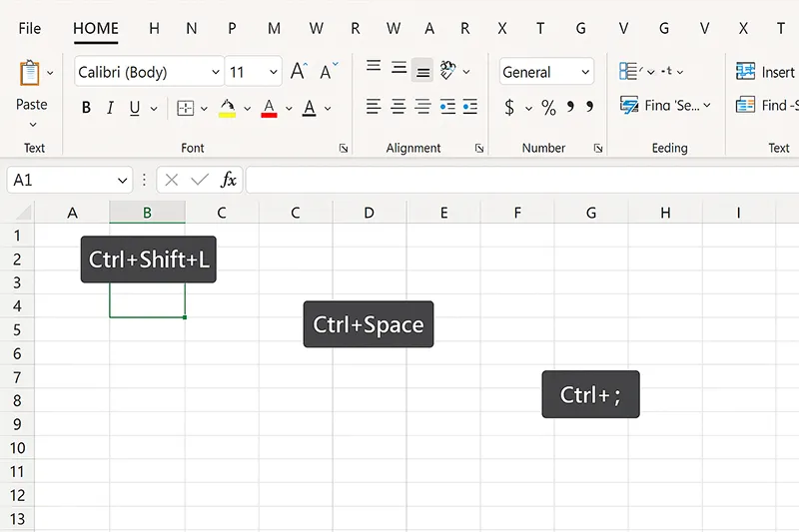Open the Borders tool
This screenshot has width=799, height=532.
185,108
